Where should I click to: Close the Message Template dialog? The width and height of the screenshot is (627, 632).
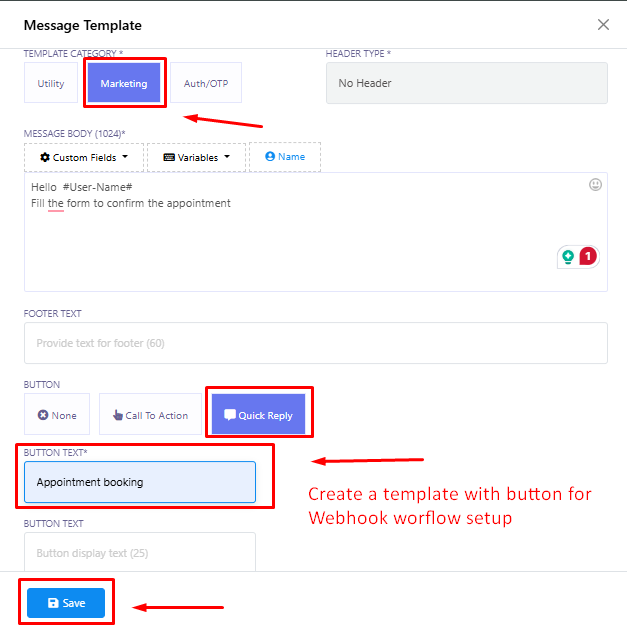[x=603, y=25]
